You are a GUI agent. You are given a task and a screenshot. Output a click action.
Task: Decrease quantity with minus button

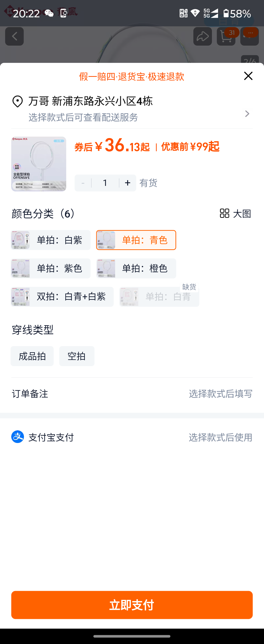(83, 183)
